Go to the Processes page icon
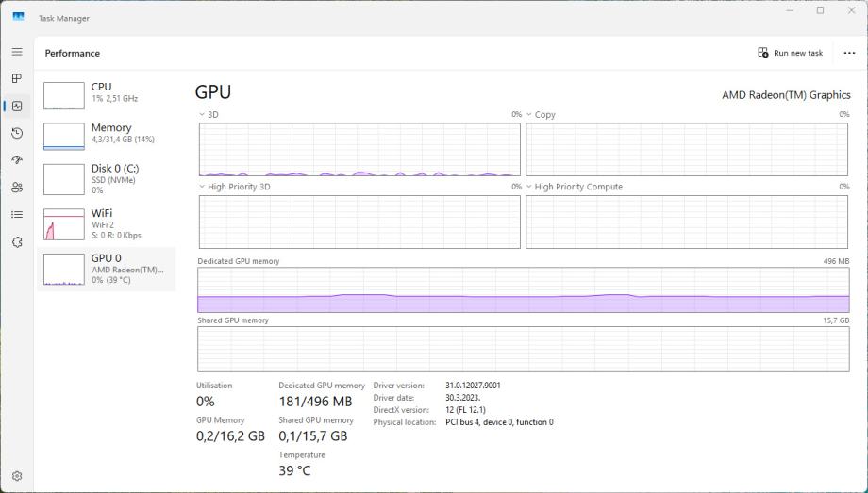Screen dimensions: 868x493 click(x=17, y=79)
